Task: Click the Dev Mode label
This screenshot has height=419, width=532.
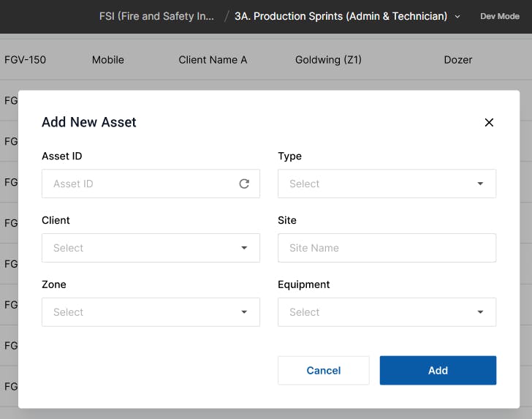Action: [500, 16]
